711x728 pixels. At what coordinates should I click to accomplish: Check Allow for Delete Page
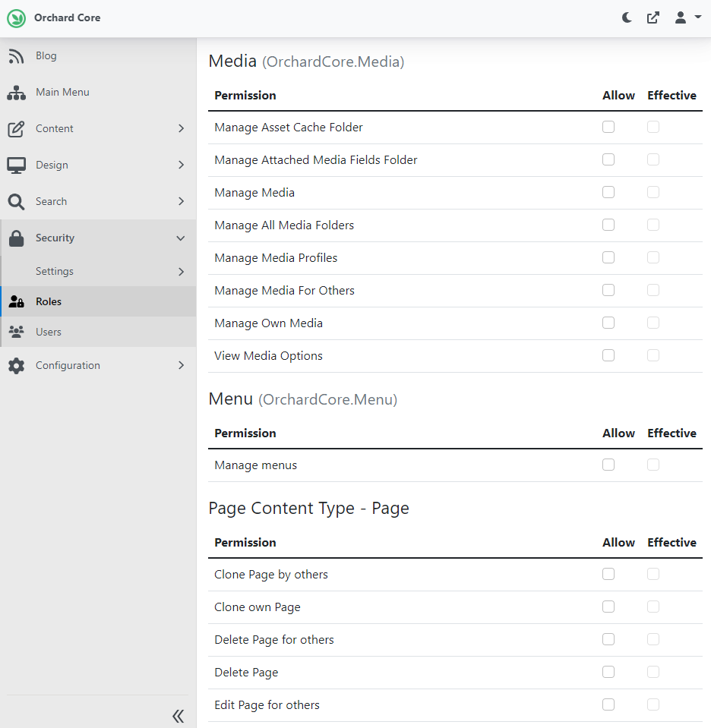608,672
